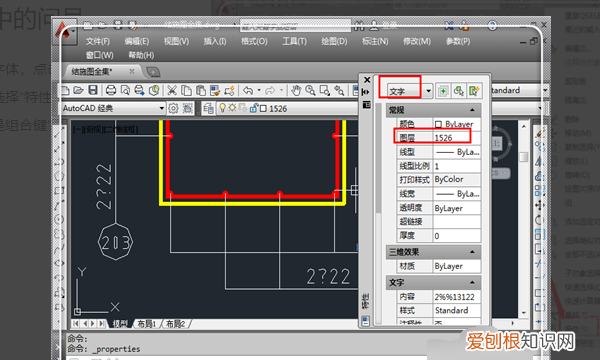Viewport: 600px width, 360px height.
Task: Open the 视图(V) menu
Action: (176, 41)
